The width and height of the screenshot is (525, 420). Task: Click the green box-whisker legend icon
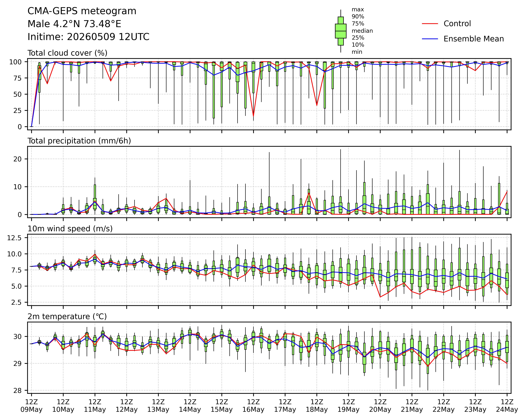tap(341, 31)
